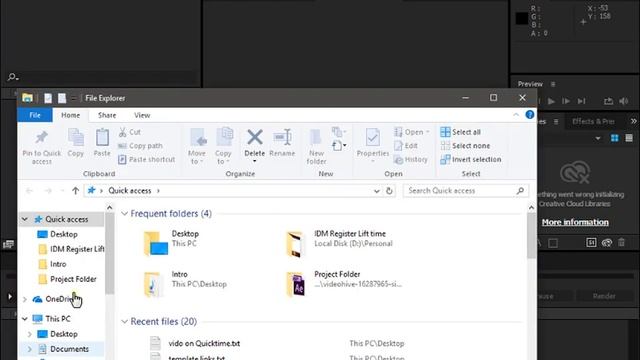Image resolution: width=640 pixels, height=360 pixels.
Task: Open the File tab
Action: 35,115
